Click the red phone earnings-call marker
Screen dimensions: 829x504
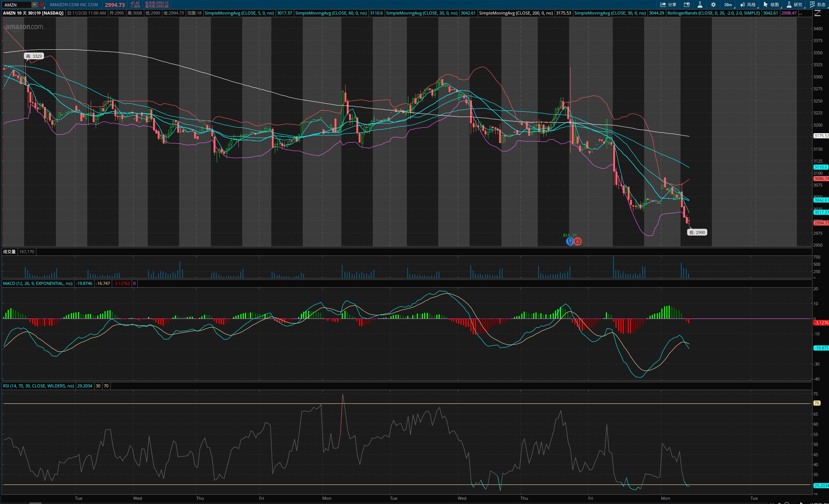pos(578,241)
